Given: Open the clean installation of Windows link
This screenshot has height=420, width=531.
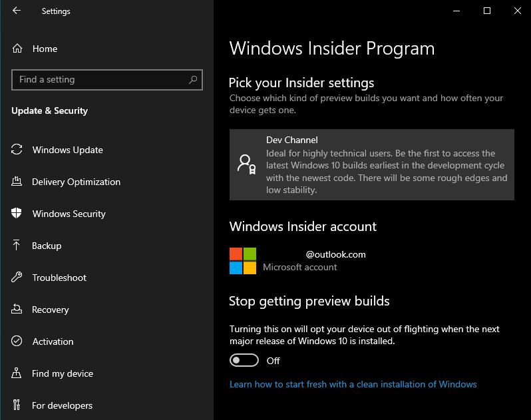Looking at the screenshot, I should pos(353,384).
